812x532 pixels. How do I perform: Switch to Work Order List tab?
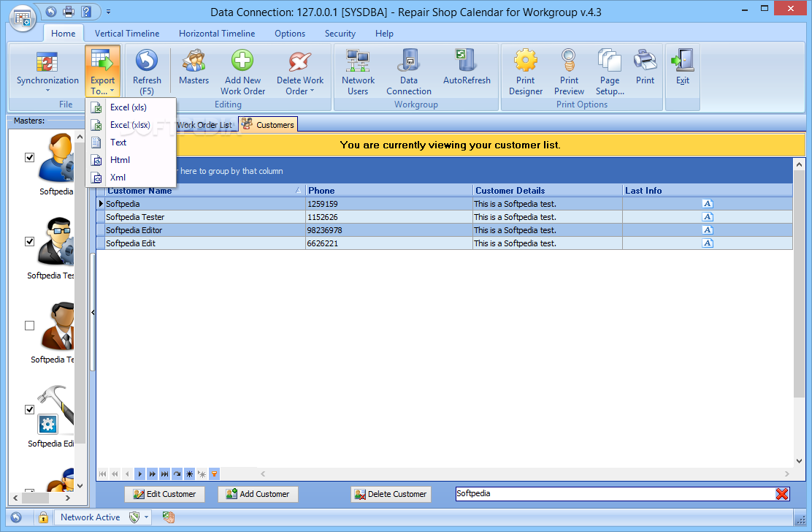point(206,125)
